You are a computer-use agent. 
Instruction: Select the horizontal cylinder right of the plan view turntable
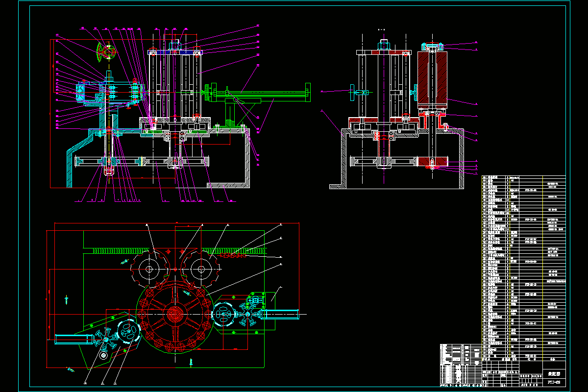coord(279,314)
